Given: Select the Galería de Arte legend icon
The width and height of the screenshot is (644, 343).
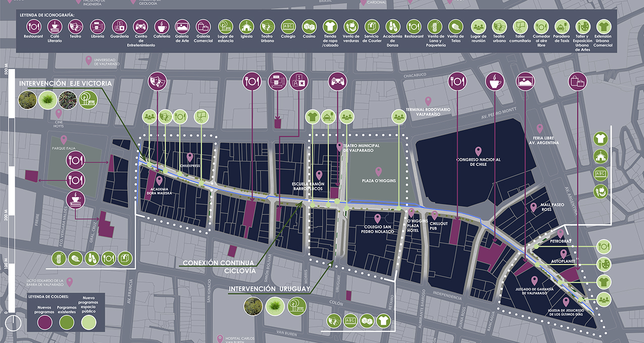Looking at the screenshot, I should pyautogui.click(x=182, y=27).
